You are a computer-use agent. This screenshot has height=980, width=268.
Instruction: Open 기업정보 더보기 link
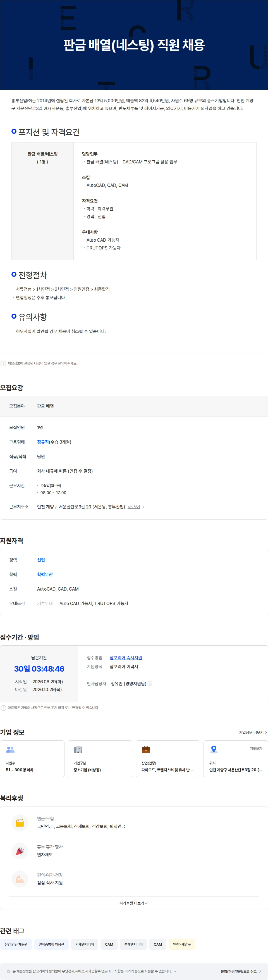[x=253, y=732]
